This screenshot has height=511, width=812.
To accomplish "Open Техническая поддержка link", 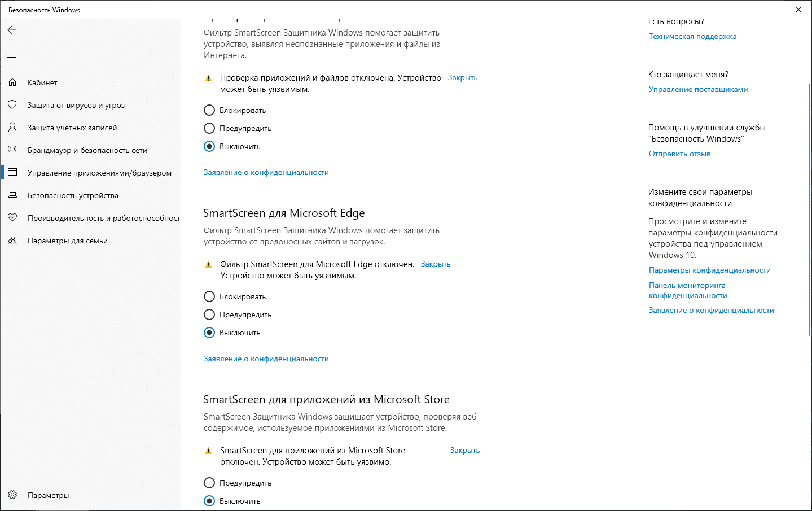I will pos(692,36).
